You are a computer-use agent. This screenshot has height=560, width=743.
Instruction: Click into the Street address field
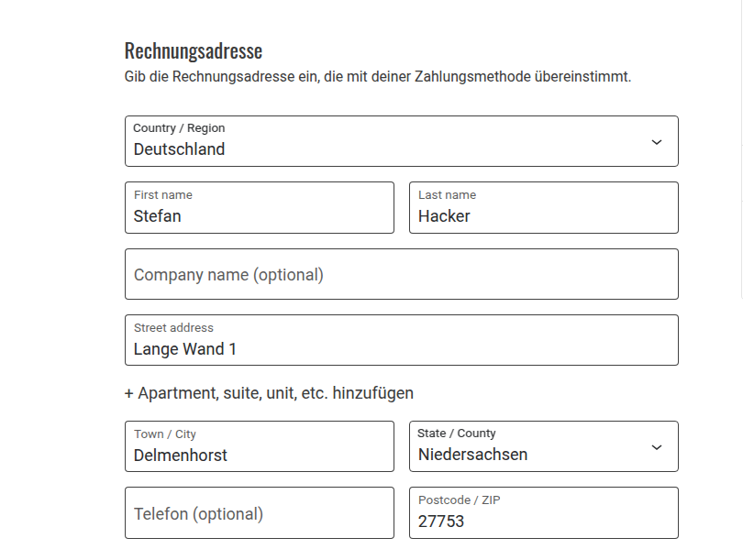401,349
